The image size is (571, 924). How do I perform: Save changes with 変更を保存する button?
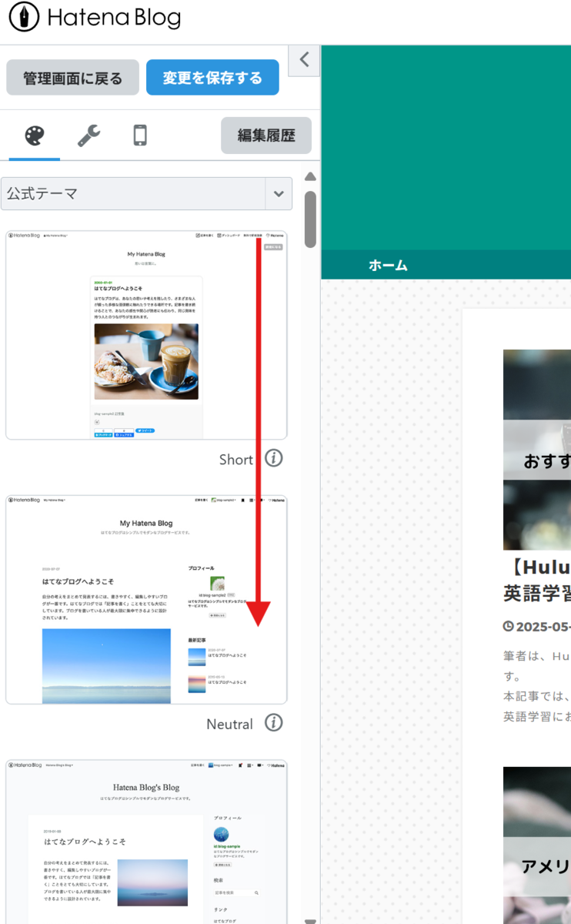tap(212, 78)
